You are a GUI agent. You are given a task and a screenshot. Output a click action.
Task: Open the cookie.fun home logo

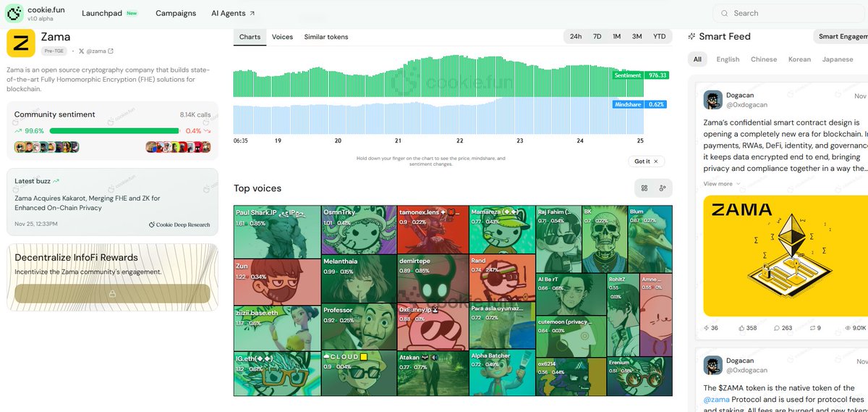pyautogui.click(x=35, y=13)
